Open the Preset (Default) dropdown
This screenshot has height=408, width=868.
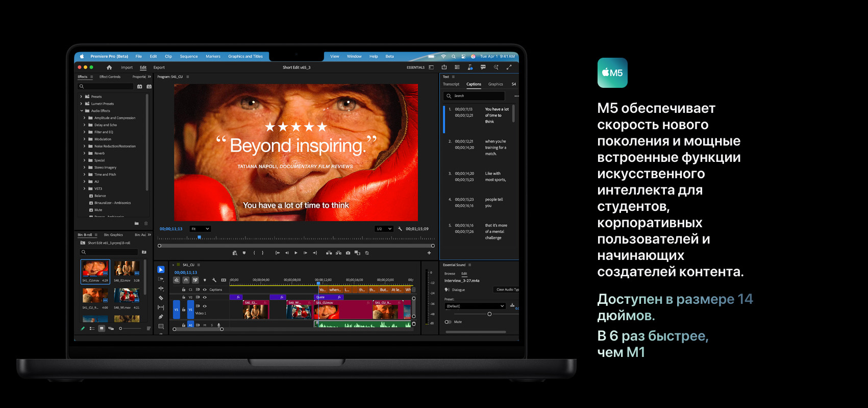[x=475, y=306]
